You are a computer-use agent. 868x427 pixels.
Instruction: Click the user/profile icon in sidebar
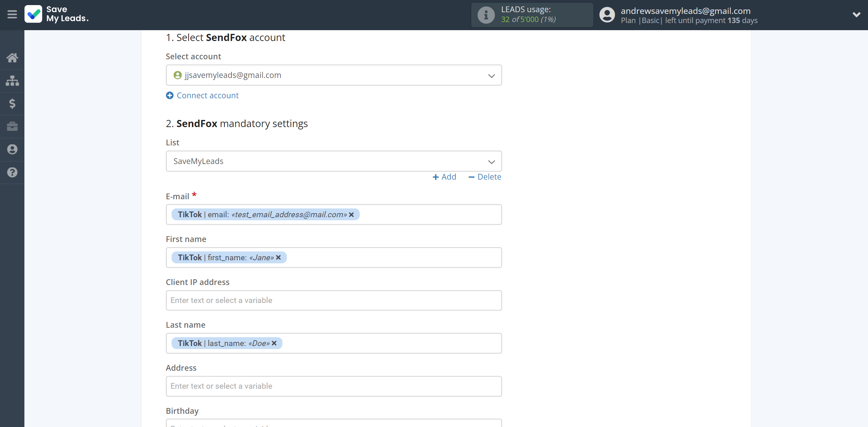pyautogui.click(x=12, y=149)
